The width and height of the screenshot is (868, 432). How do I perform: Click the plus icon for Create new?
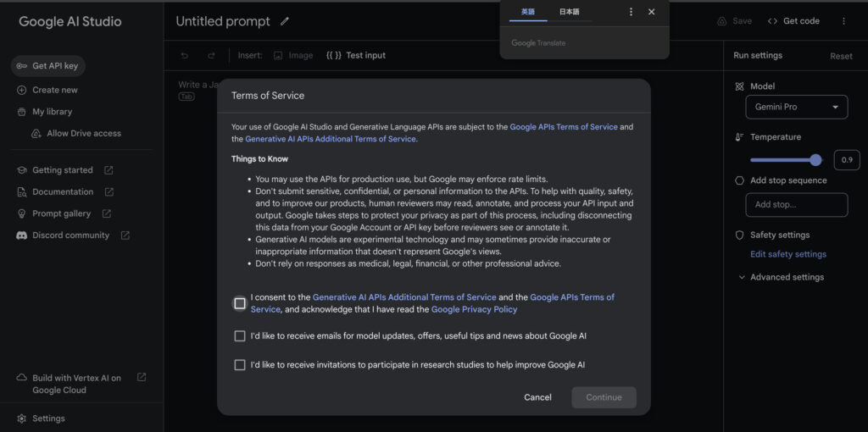[21, 90]
